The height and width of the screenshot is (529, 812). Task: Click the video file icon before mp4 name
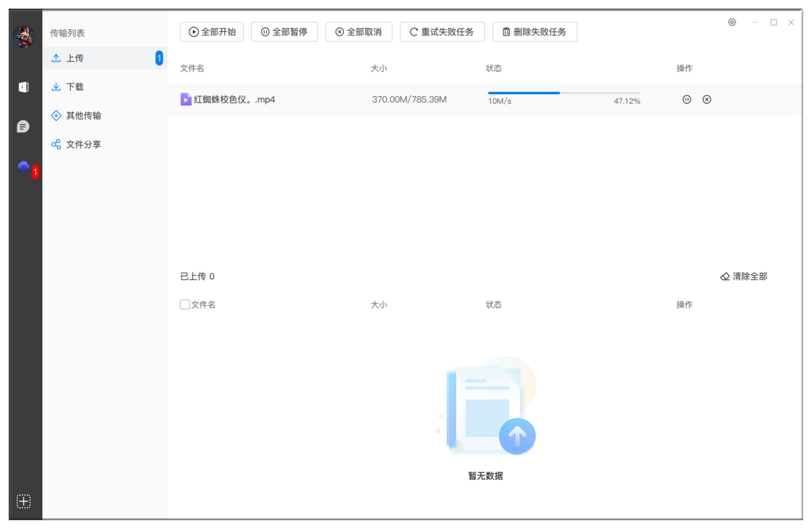pos(185,99)
